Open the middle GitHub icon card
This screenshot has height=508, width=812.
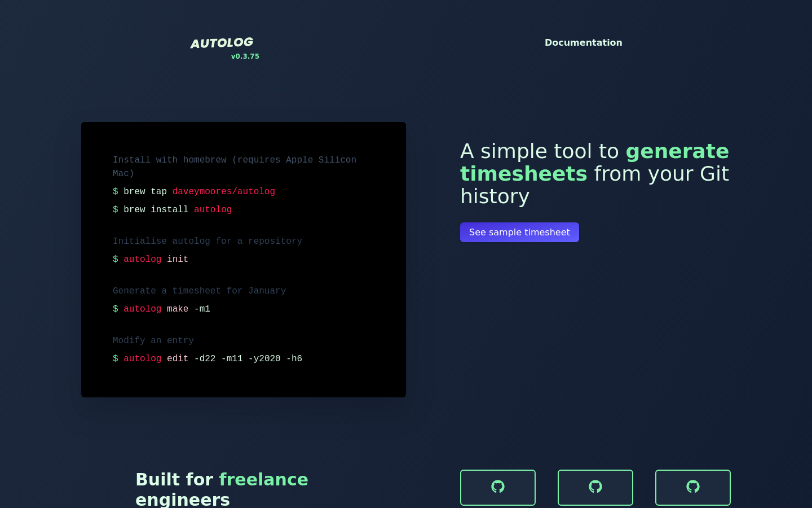click(x=595, y=488)
